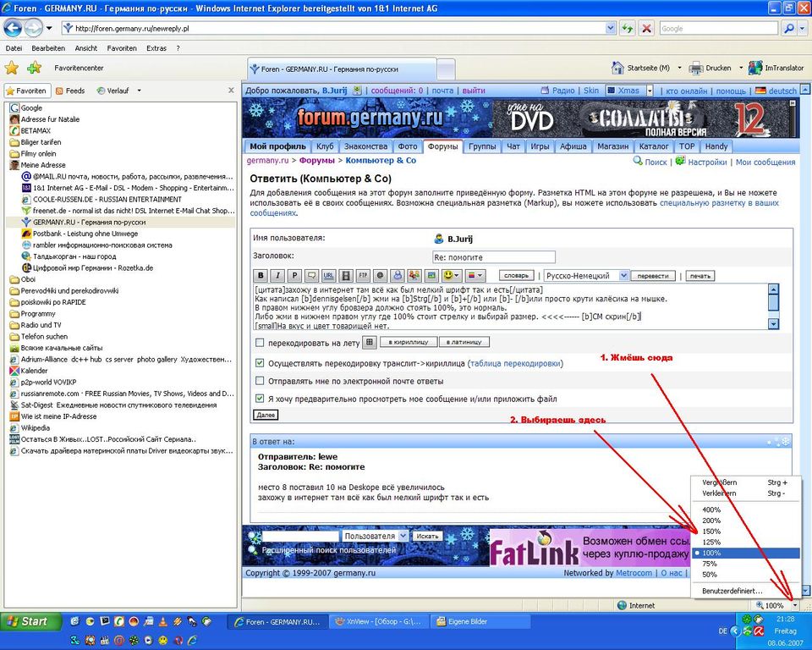Open the text color picker dropdown
The height and width of the screenshot is (650, 812).
(x=475, y=276)
